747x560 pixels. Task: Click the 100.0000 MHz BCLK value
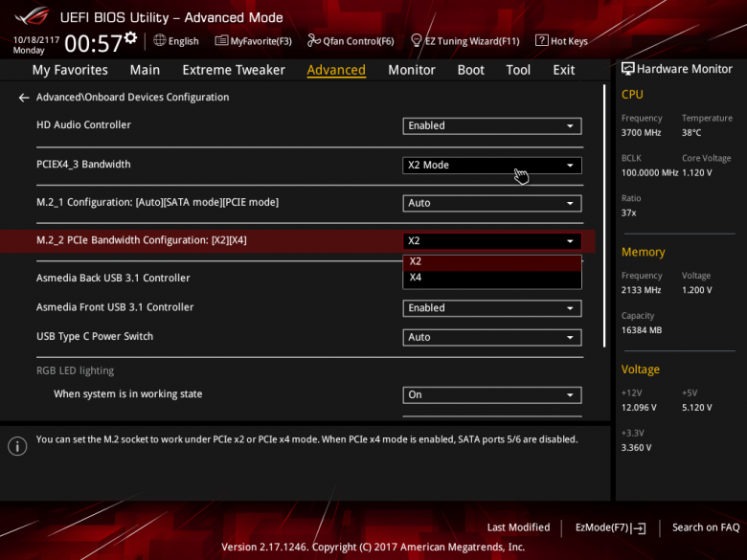coord(649,173)
